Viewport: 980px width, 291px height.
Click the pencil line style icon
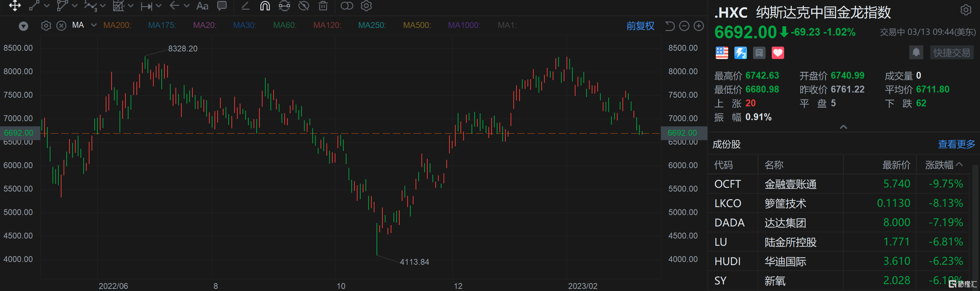pyautogui.click(x=245, y=6)
